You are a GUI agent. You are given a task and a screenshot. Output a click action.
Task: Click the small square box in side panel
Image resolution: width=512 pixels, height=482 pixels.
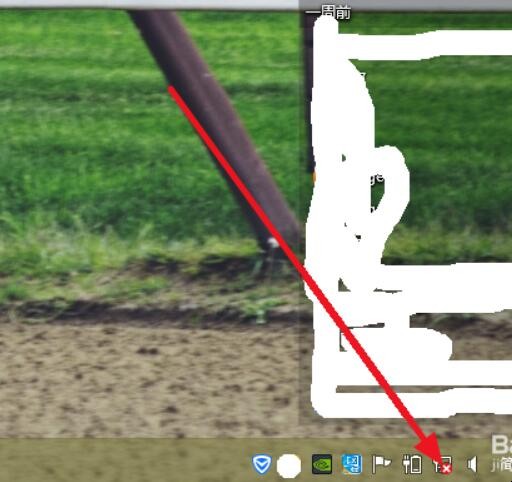pos(346,340)
